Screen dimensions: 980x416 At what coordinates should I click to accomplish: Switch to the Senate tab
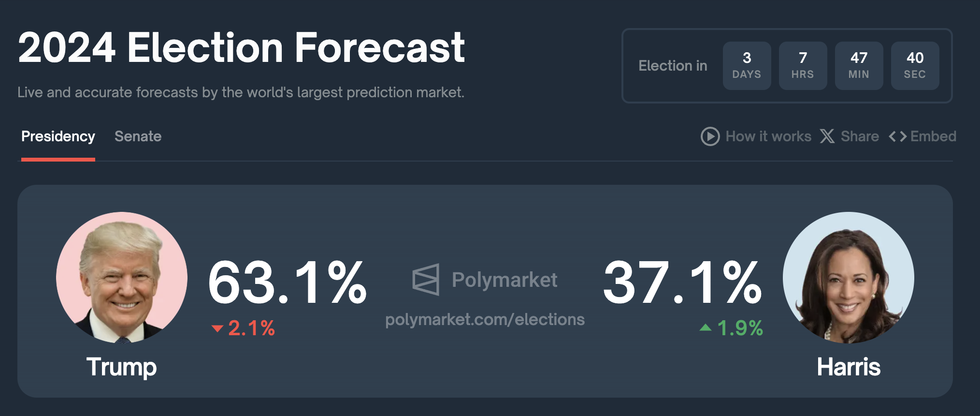coord(138,136)
